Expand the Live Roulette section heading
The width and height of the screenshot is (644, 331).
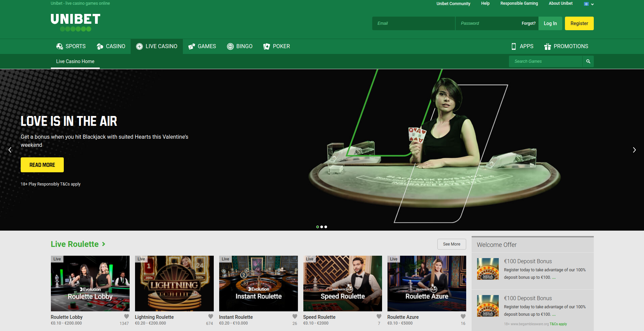pos(78,244)
